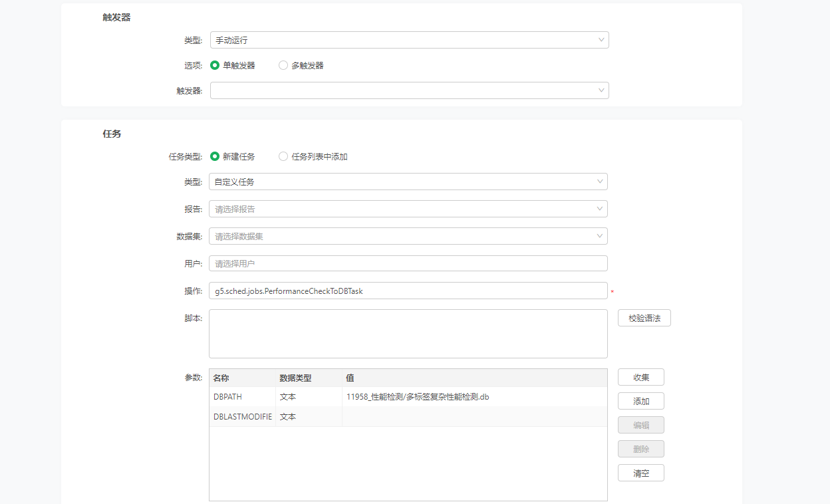Click the DBPATH value 11958_性能检测 path cell

click(475, 397)
